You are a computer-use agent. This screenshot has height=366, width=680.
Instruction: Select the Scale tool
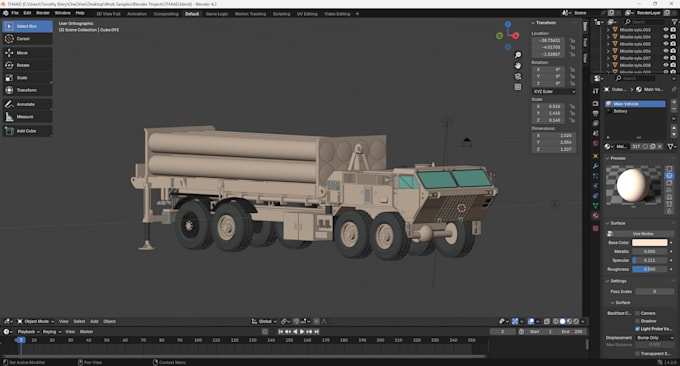[x=27, y=78]
